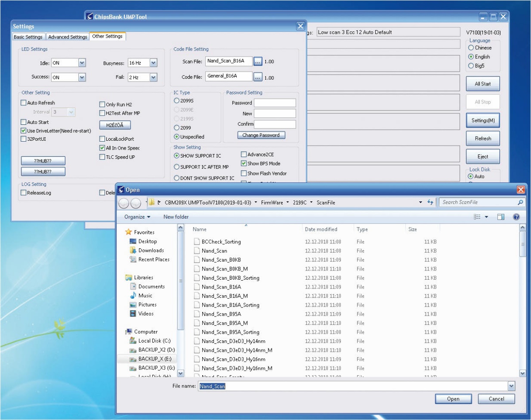Expand the FirmWare breadcrumb arrow

(x=288, y=202)
